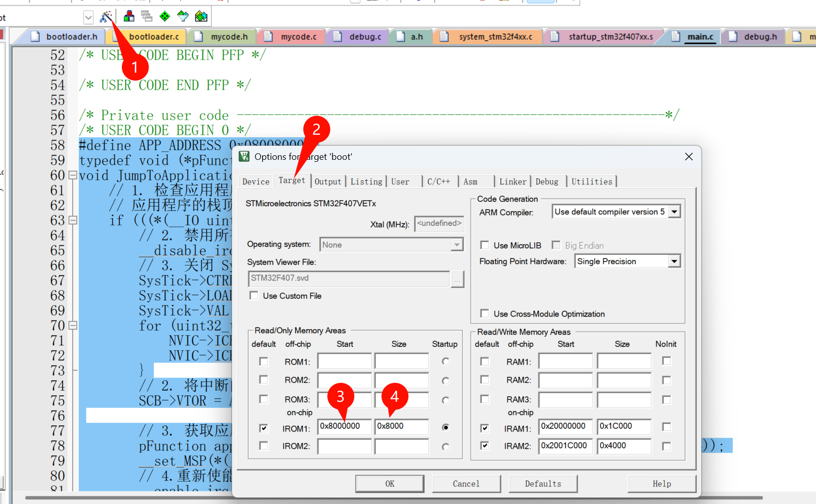Viewport: 816px width, 504px height.
Task: Switch to the C/C++ options tab
Action: (x=439, y=181)
